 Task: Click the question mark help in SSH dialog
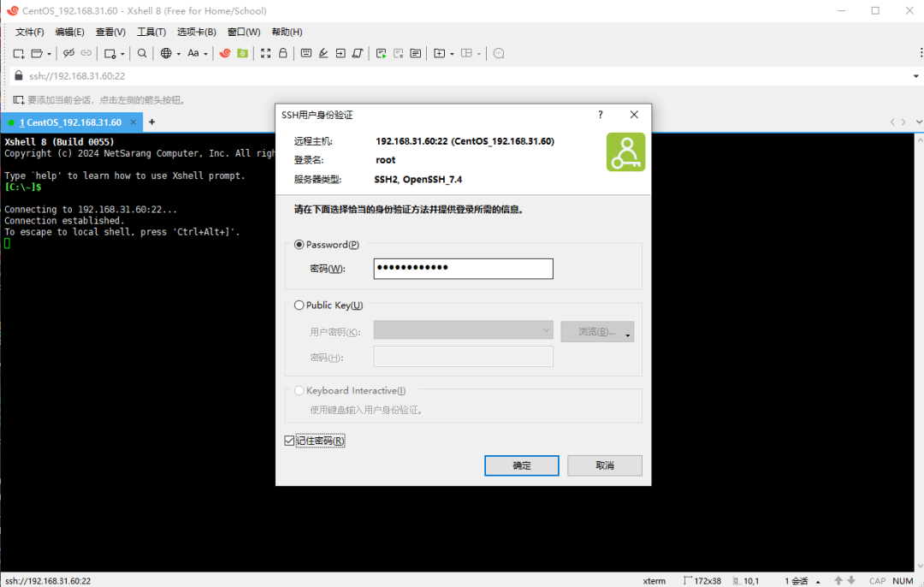601,115
